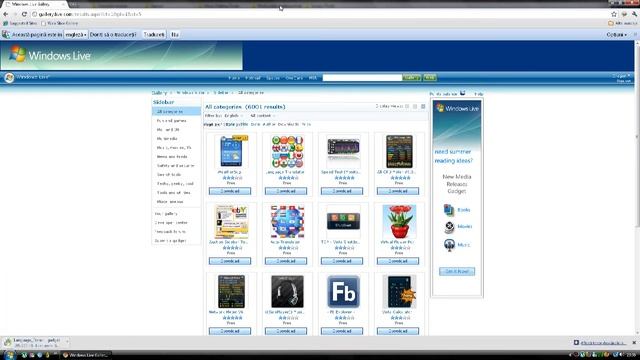The width and height of the screenshot is (640, 360).
Task: Open the All content filter dropdown
Action: (262, 116)
